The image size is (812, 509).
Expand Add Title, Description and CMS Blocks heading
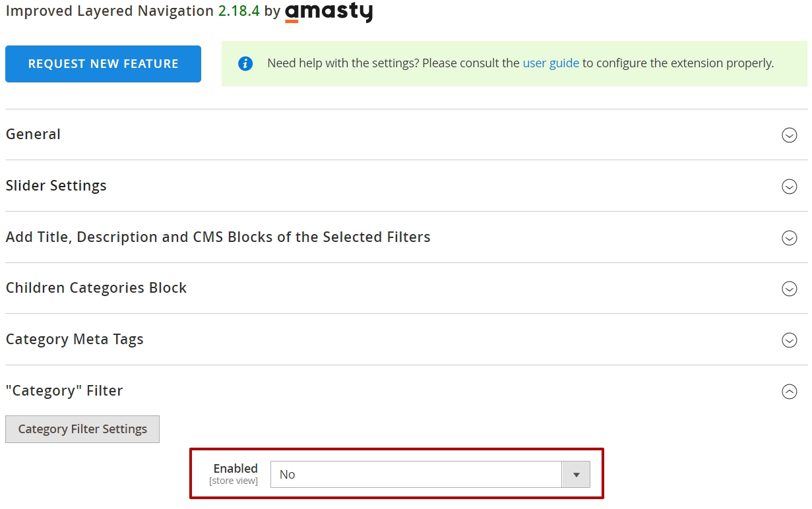click(x=218, y=237)
